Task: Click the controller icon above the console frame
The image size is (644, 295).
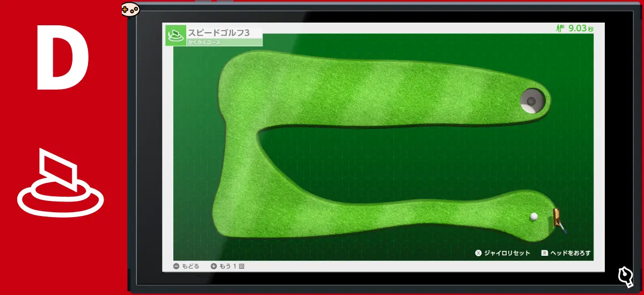Action: click(130, 9)
